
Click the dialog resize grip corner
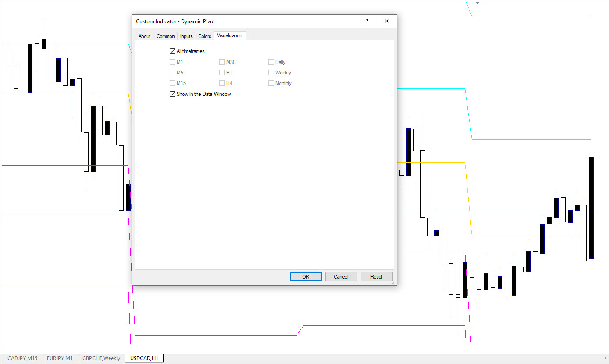[x=393, y=283]
